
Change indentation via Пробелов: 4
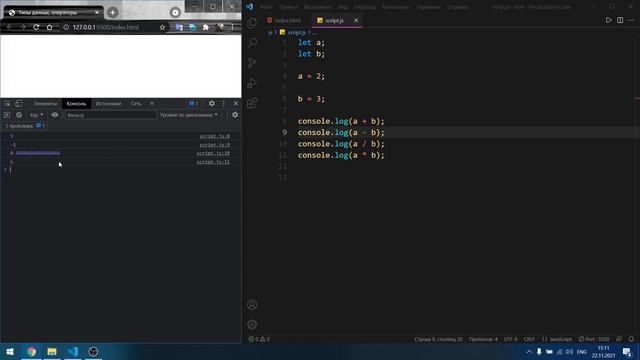point(483,339)
